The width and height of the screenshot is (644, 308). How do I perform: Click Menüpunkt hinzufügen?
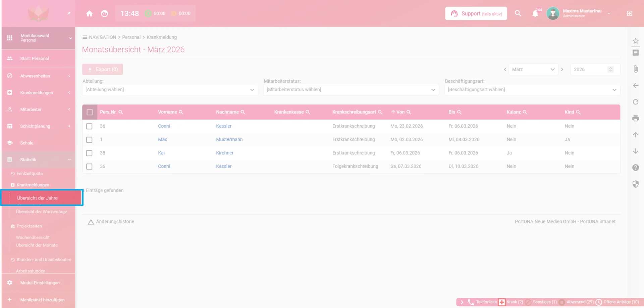[x=38, y=300]
